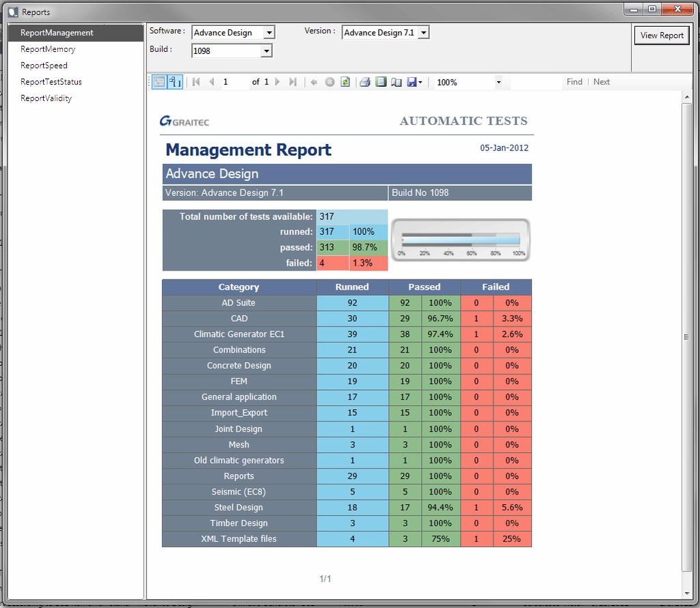Click the CAD category row label
700x608 pixels.
239,318
